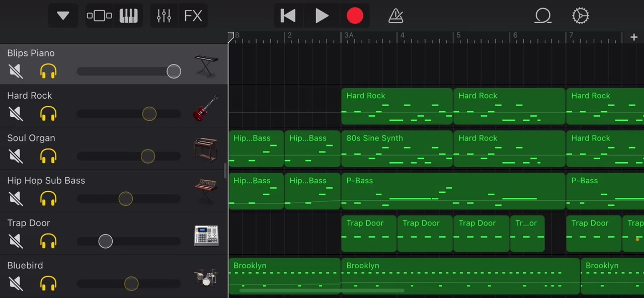Select the Soul Organ instrument icon

[x=206, y=150]
